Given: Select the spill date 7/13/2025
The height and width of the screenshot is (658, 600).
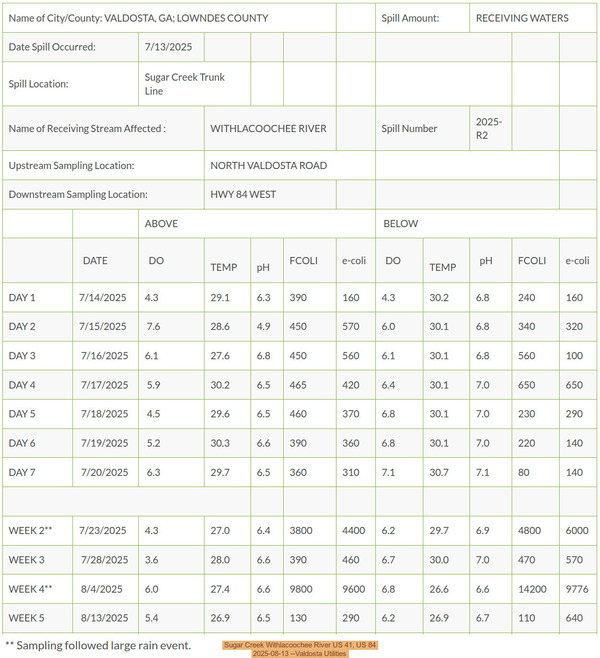Looking at the screenshot, I should pyautogui.click(x=168, y=47).
